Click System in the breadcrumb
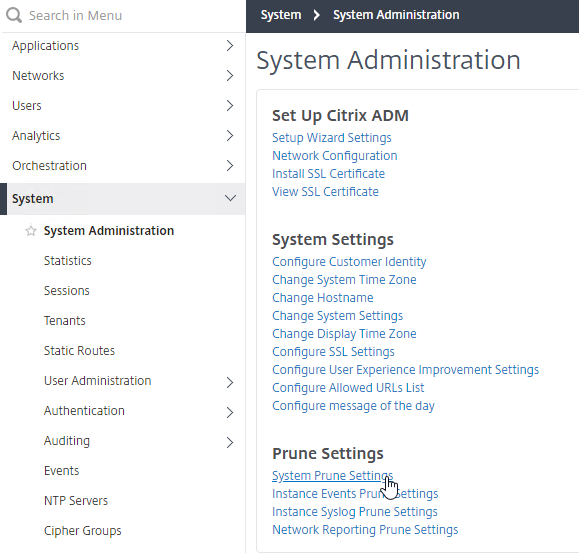Viewport: 579px width, 553px height. coord(281,15)
